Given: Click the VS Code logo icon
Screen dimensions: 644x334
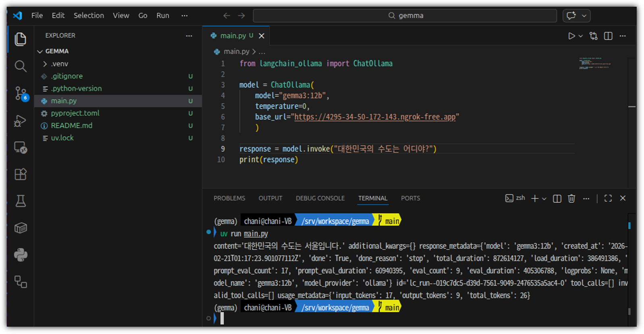Looking at the screenshot, I should [17, 15].
